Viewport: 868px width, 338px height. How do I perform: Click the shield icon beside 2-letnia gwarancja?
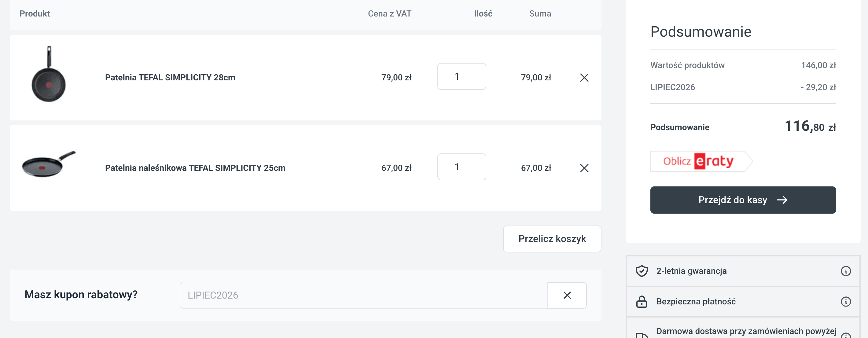tap(641, 270)
